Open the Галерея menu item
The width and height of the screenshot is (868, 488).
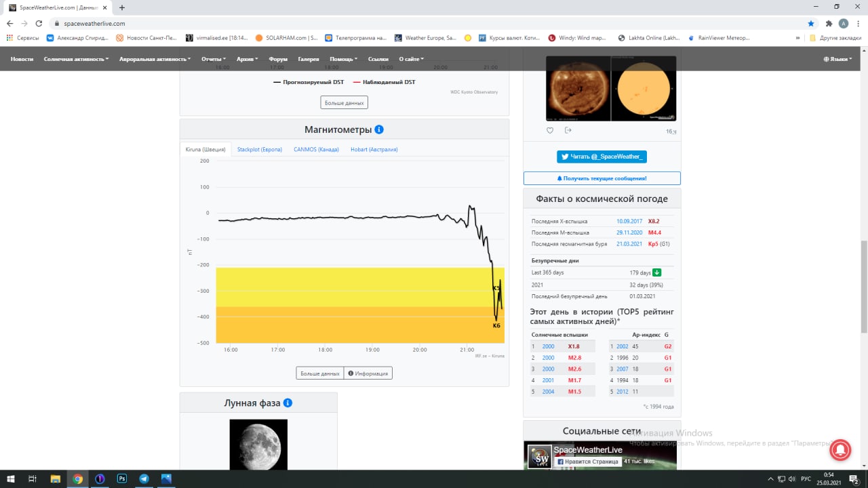click(309, 59)
